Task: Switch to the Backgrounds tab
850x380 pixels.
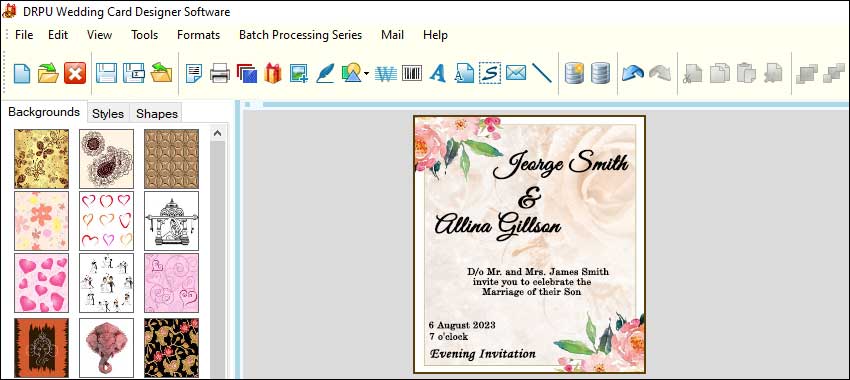Action: pos(44,112)
